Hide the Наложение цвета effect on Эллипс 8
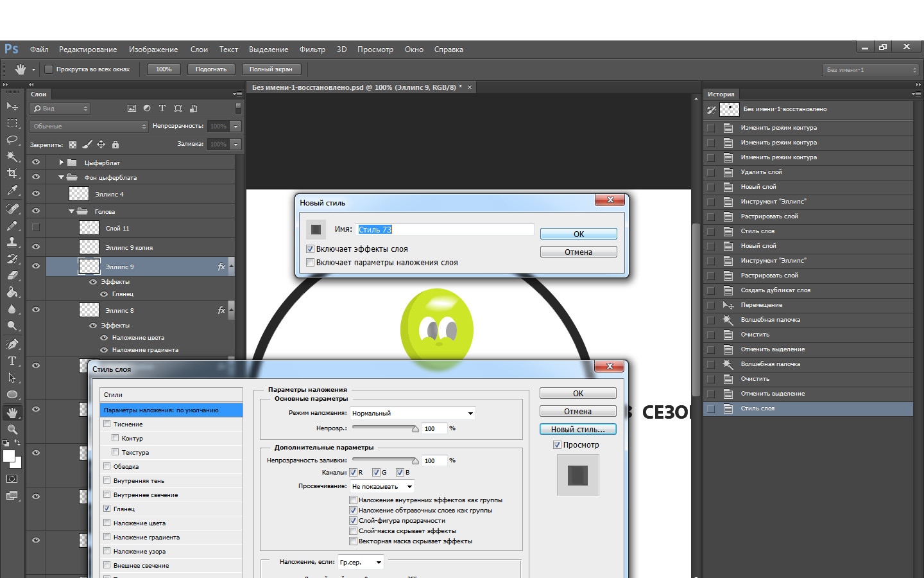This screenshot has width=924, height=578. coord(104,338)
